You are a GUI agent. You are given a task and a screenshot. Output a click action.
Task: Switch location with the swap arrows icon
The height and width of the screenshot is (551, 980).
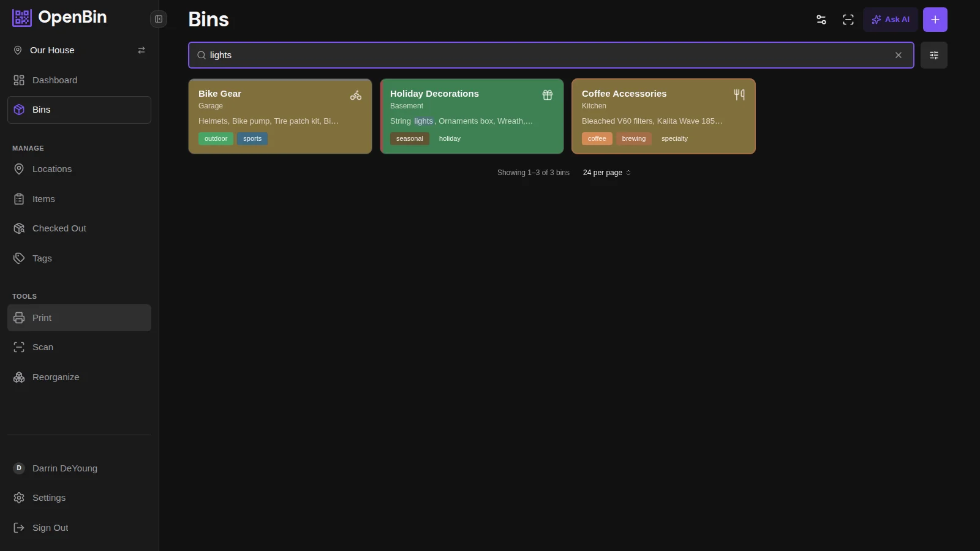click(x=141, y=50)
